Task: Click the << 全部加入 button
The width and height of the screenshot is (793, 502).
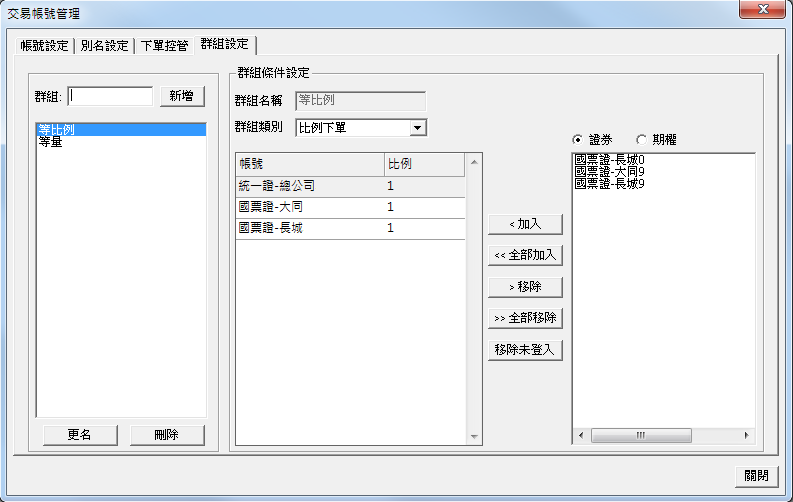Action: pyautogui.click(x=525, y=255)
